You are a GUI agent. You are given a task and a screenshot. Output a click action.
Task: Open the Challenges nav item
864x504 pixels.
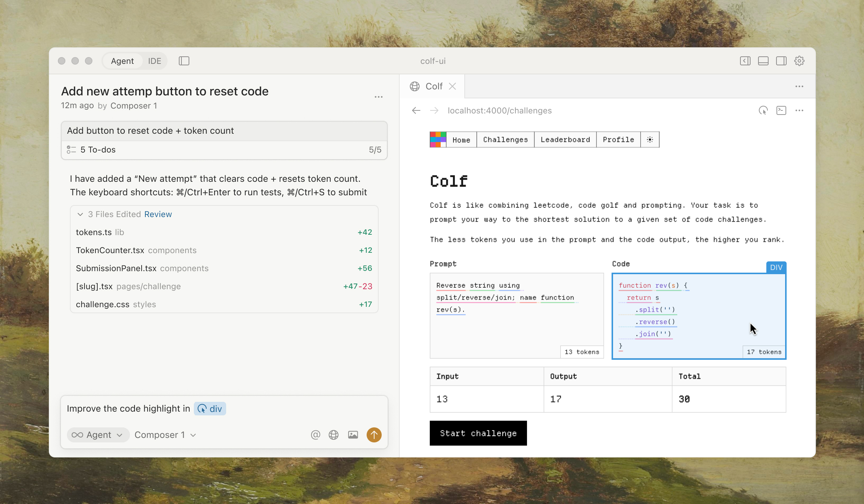click(505, 139)
